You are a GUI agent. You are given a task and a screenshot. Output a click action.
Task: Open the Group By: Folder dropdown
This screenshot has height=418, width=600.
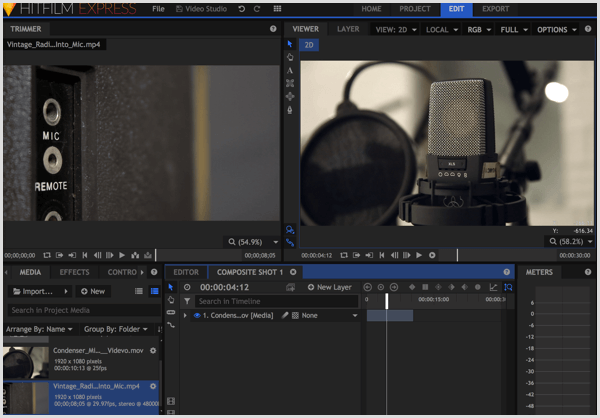point(116,329)
